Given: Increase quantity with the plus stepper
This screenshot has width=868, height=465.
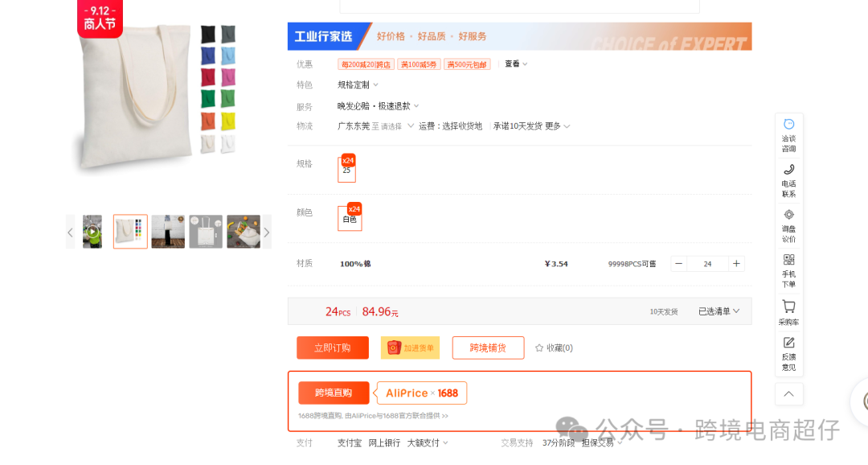Looking at the screenshot, I should click(x=736, y=263).
